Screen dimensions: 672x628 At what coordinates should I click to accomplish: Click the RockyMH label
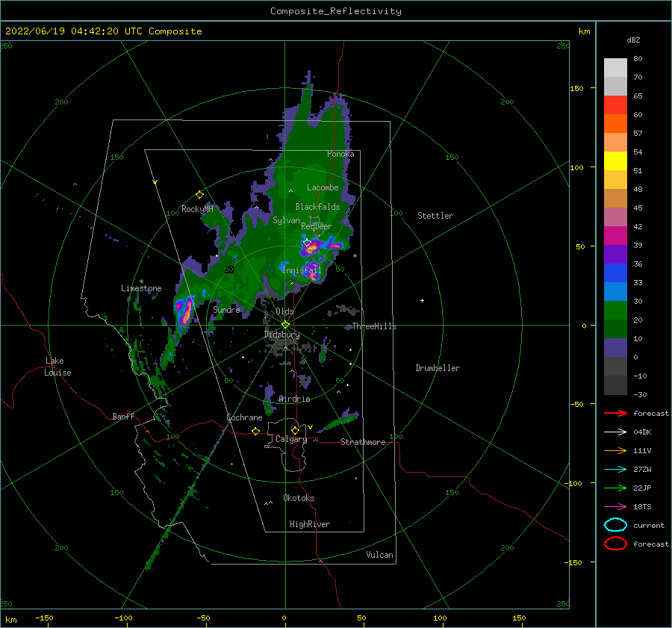click(197, 209)
